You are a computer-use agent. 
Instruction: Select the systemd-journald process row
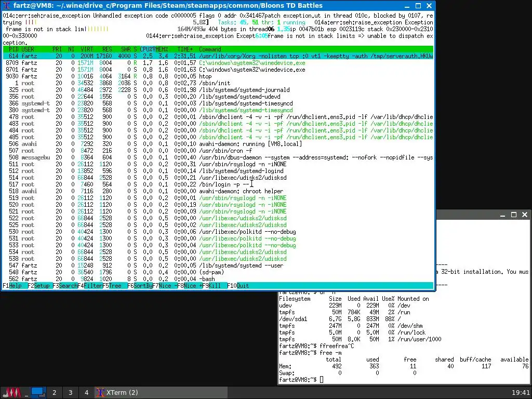coord(218,90)
